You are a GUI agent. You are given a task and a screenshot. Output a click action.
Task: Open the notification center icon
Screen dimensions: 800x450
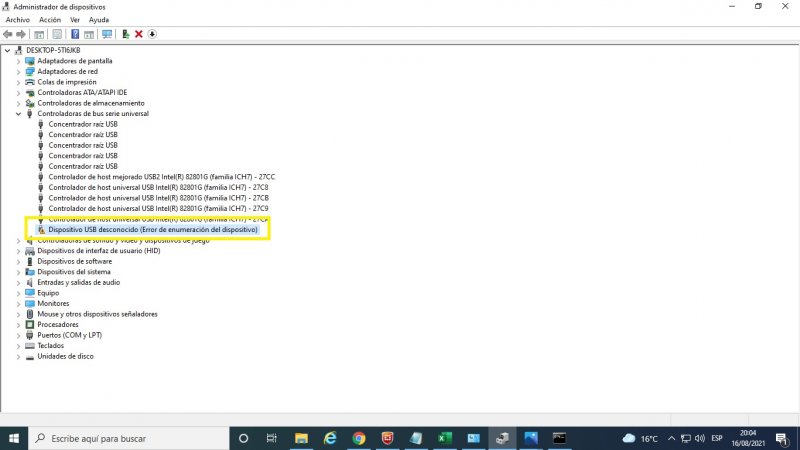[x=782, y=439]
